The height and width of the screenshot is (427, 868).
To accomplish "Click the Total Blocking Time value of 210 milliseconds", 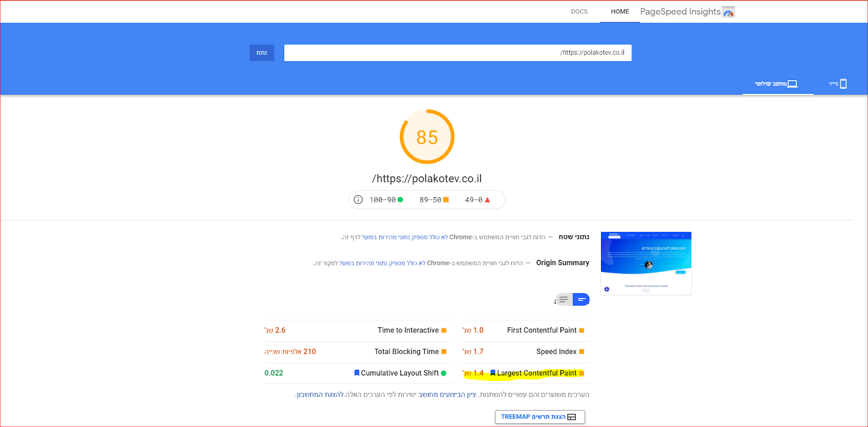I will 290,352.
